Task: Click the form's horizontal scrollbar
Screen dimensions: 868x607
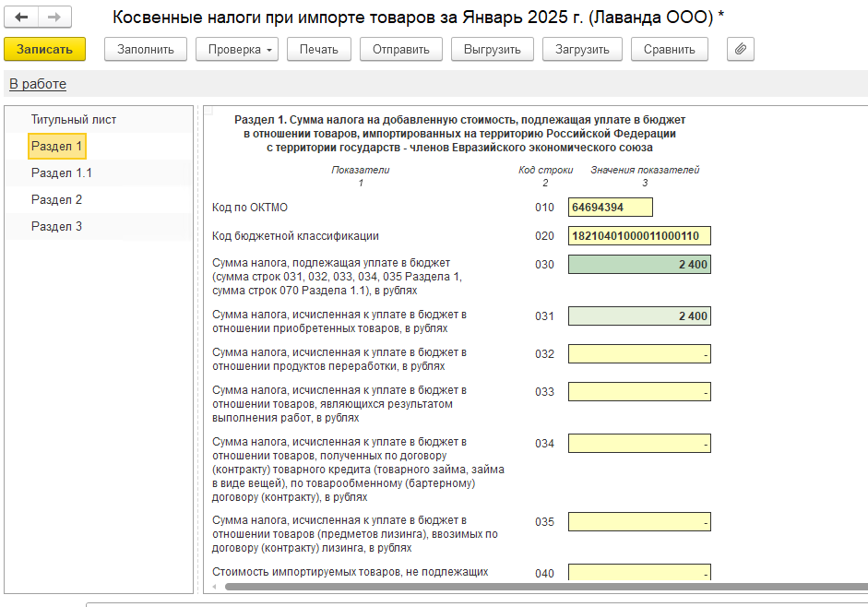Action: [545, 587]
